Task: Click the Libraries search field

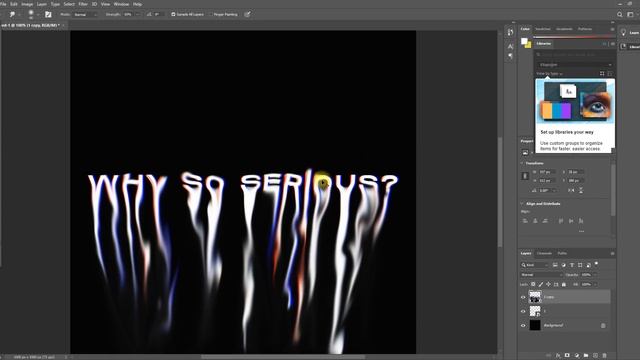Action: [x=575, y=54]
